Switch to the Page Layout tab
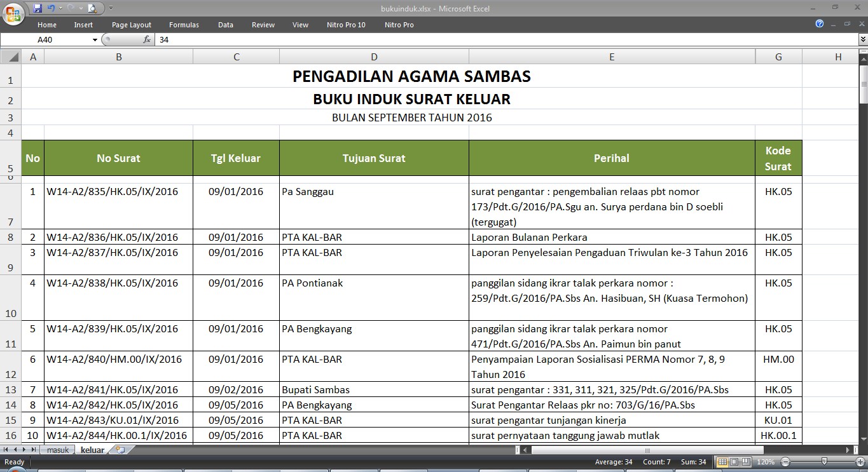The width and height of the screenshot is (868, 472). 132,25
